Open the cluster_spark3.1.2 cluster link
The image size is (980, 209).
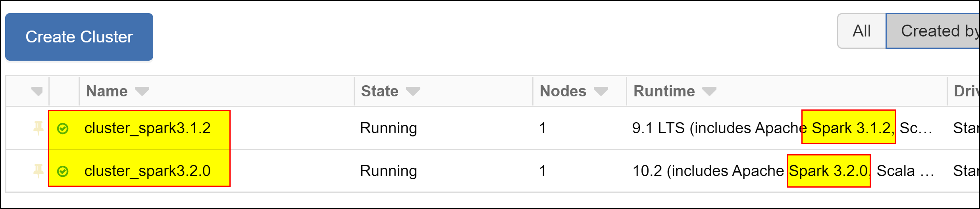[x=147, y=128]
